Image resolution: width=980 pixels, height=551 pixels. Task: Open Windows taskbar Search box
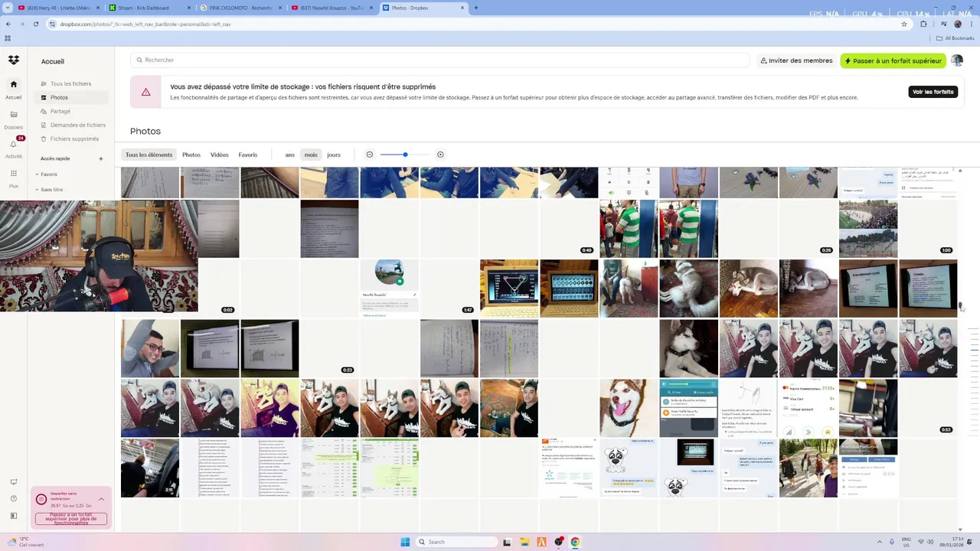tap(458, 542)
